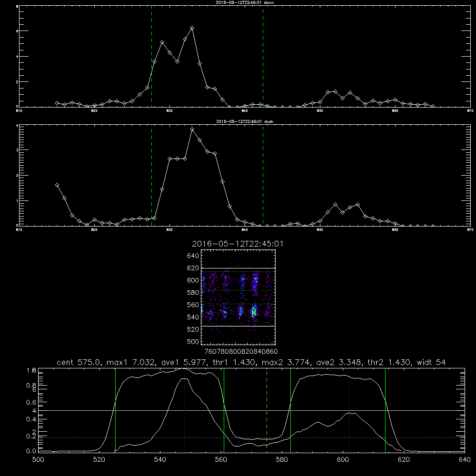Click y-axis label 620 on image panel

pos(193,268)
